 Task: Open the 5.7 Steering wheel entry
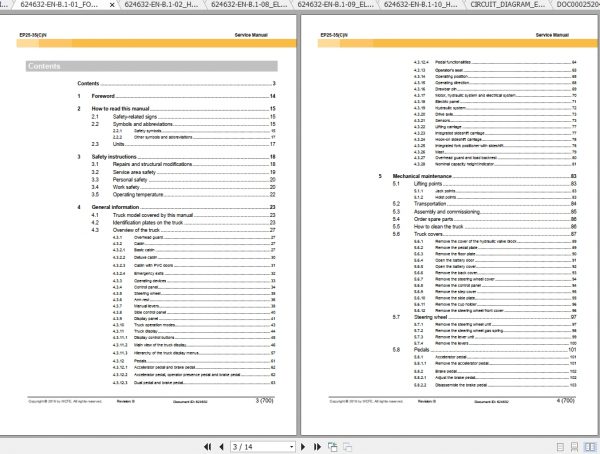click(x=484, y=317)
